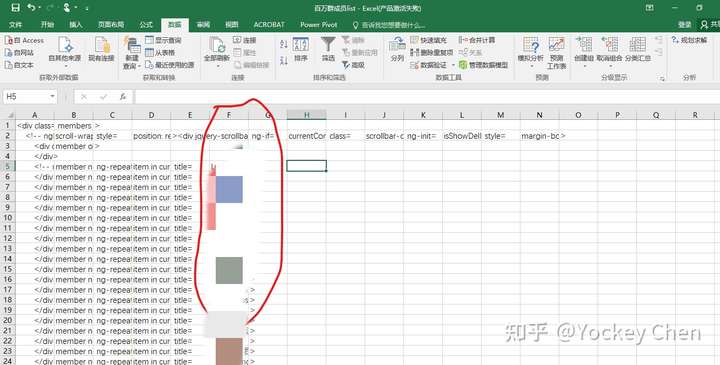Click Data Validation (数据验证) icon

click(x=415, y=65)
